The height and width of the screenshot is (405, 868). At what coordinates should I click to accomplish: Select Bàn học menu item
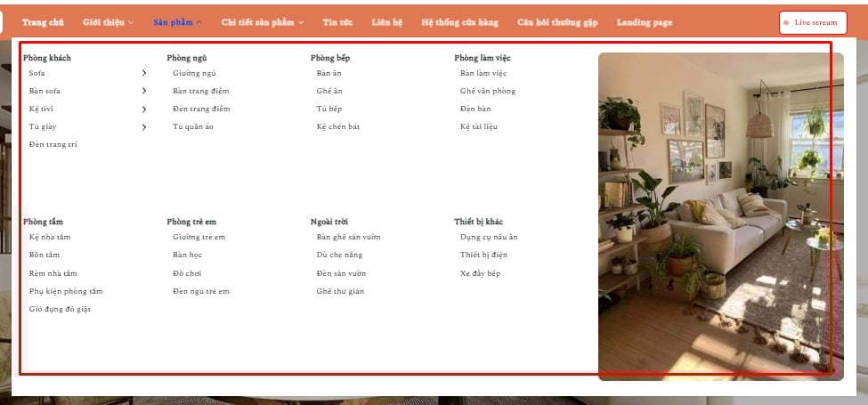(188, 255)
